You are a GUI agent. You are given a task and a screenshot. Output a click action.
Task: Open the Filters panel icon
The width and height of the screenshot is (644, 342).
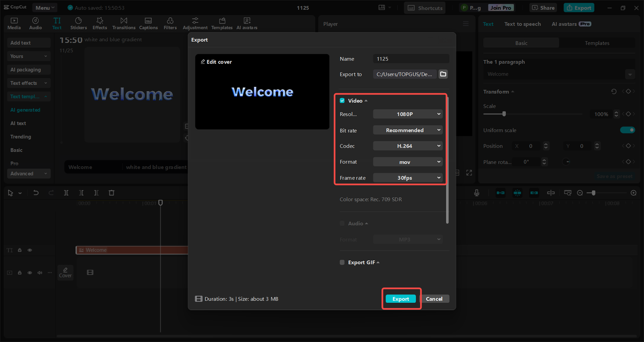(170, 23)
